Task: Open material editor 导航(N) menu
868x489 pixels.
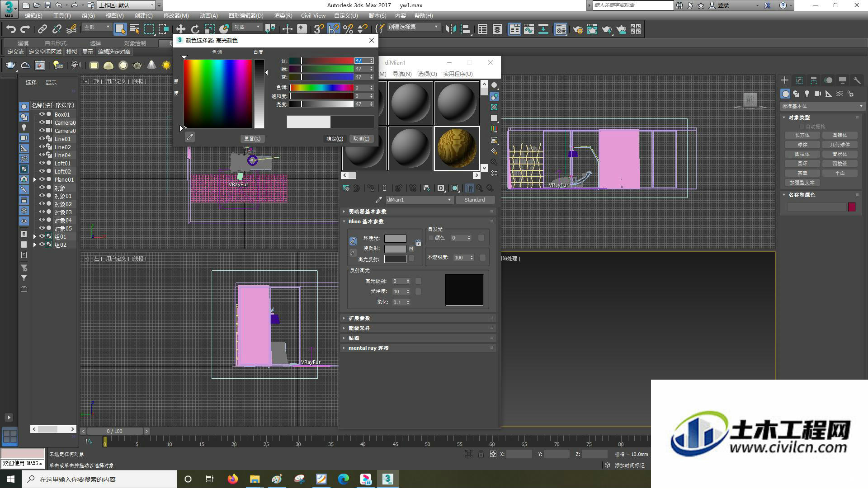Action: [x=402, y=74]
